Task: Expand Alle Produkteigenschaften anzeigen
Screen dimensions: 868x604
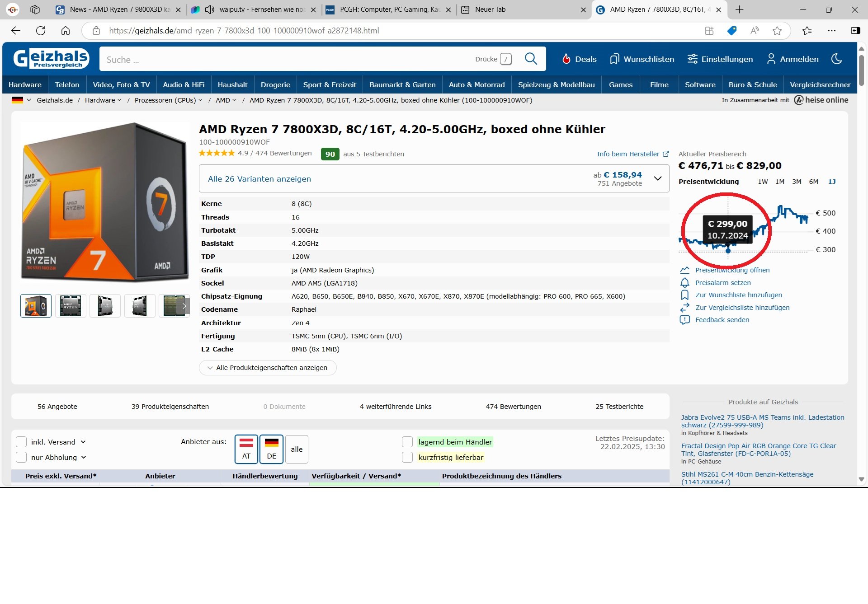Action: (x=268, y=368)
